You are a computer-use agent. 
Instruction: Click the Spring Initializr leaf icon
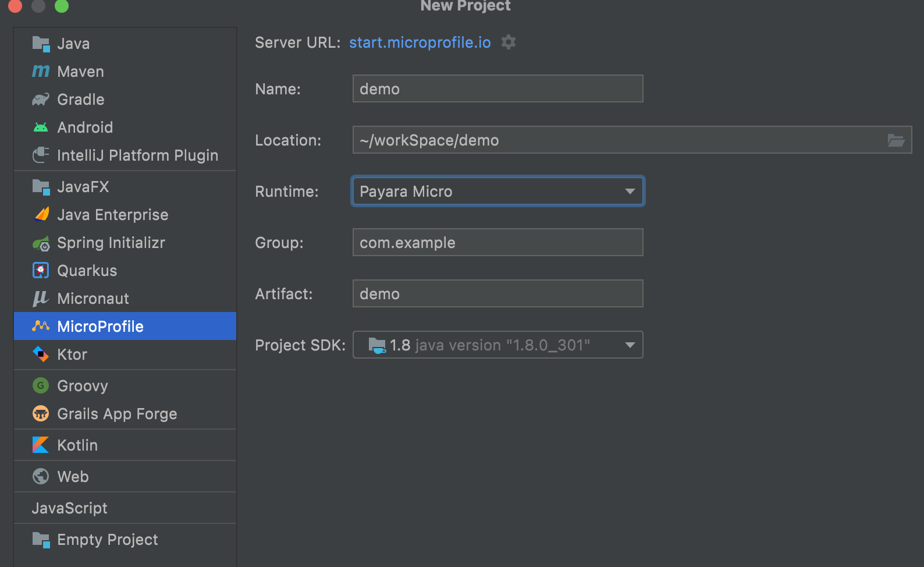pos(41,243)
